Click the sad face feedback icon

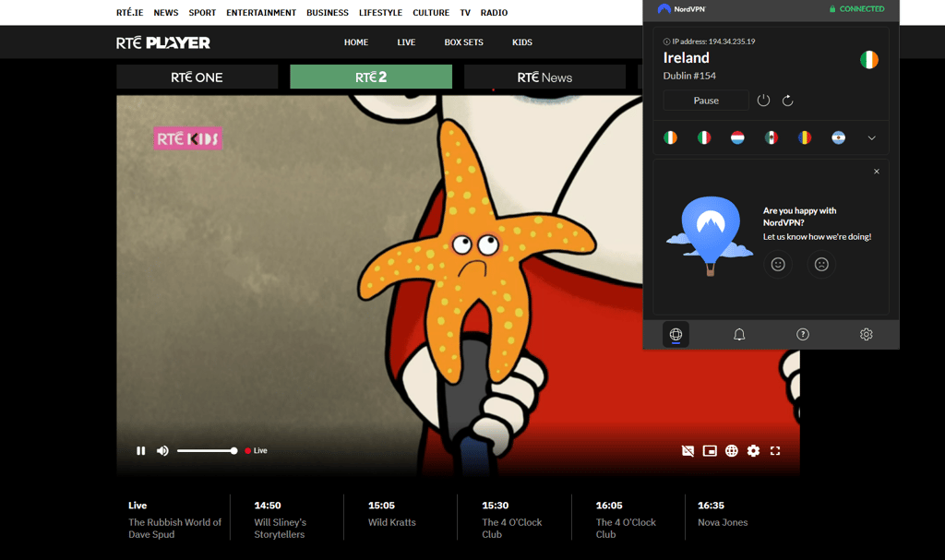821,264
